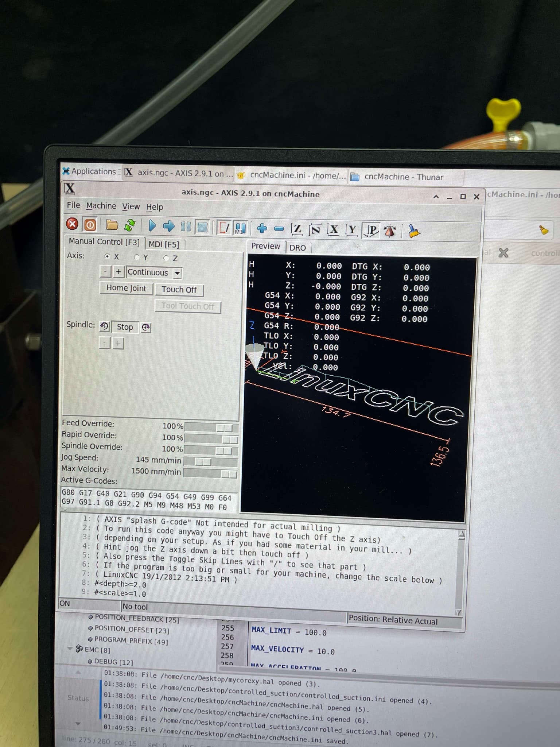This screenshot has height=747, width=560.
Task: Click G-code line 9 '#<scale>=1.0'
Action: click(x=120, y=593)
